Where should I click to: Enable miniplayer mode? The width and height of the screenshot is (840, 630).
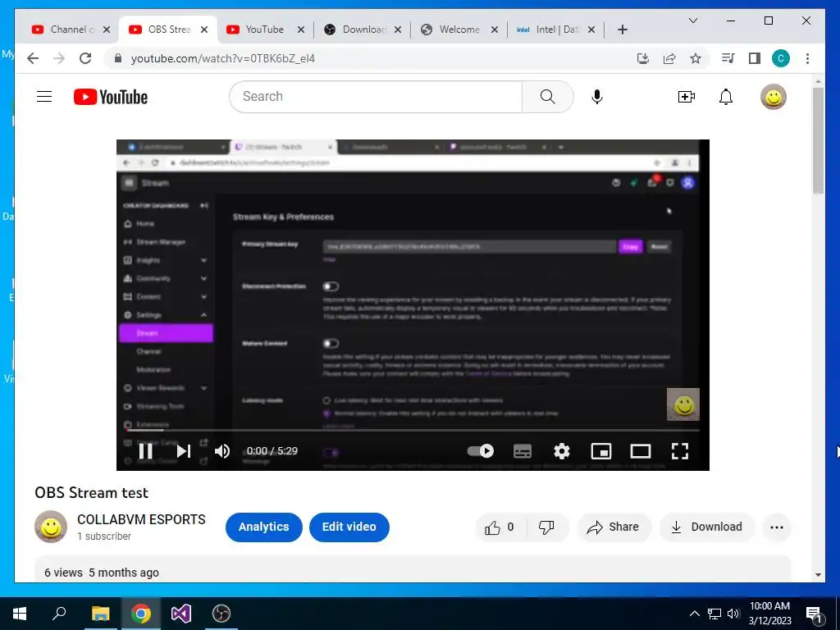tap(601, 451)
